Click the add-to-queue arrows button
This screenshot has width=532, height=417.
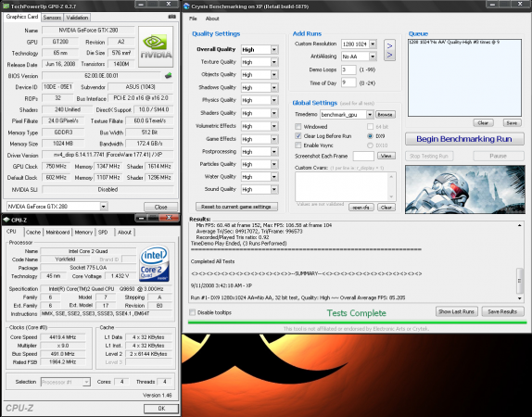(x=389, y=50)
